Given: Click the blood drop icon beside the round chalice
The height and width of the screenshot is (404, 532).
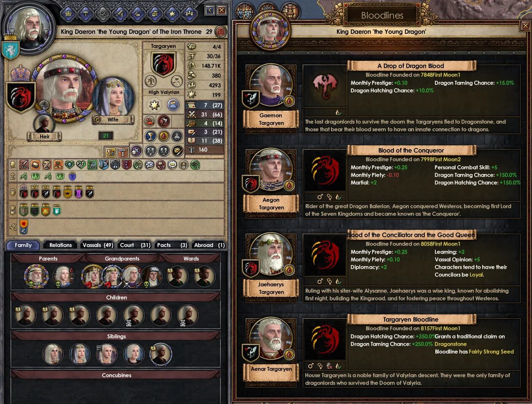Looking at the screenshot, I should tap(164, 136).
